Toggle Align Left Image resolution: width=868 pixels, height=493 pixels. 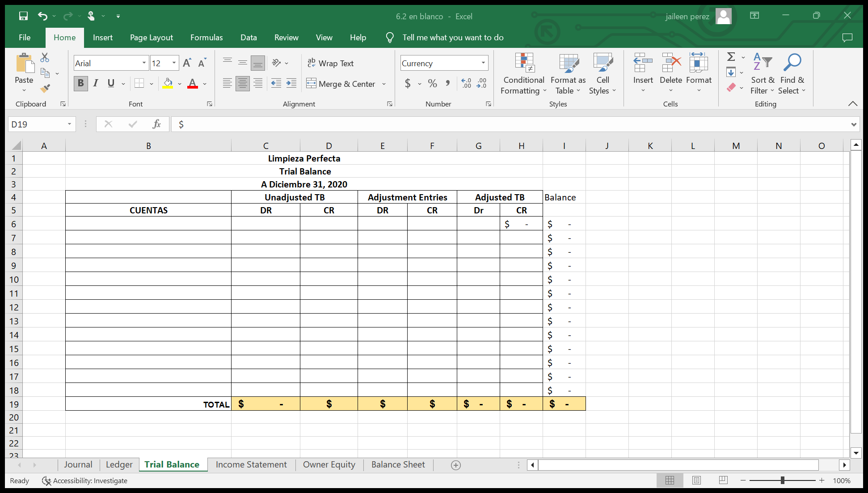pyautogui.click(x=228, y=84)
